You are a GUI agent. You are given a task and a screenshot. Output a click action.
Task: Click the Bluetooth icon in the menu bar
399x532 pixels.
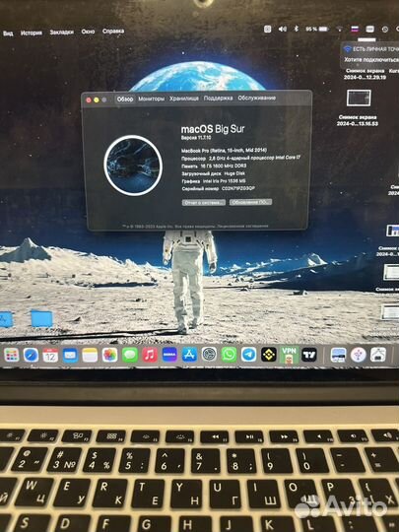point(297,30)
